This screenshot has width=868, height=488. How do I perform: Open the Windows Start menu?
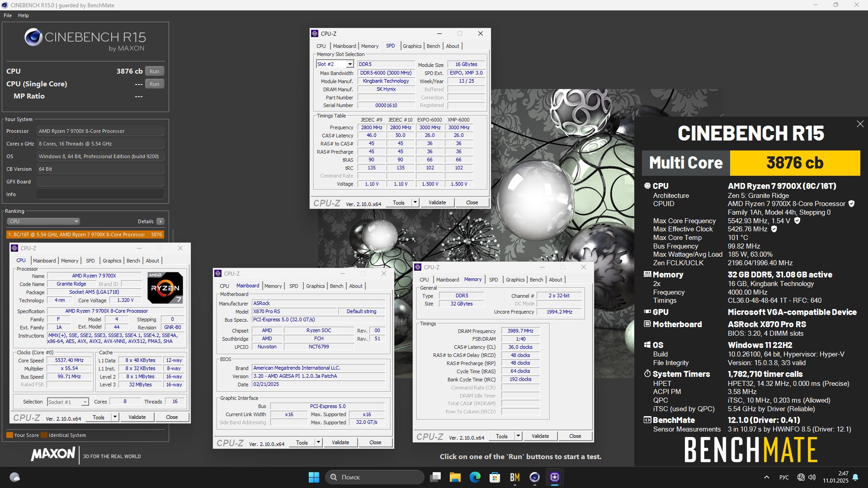314,477
